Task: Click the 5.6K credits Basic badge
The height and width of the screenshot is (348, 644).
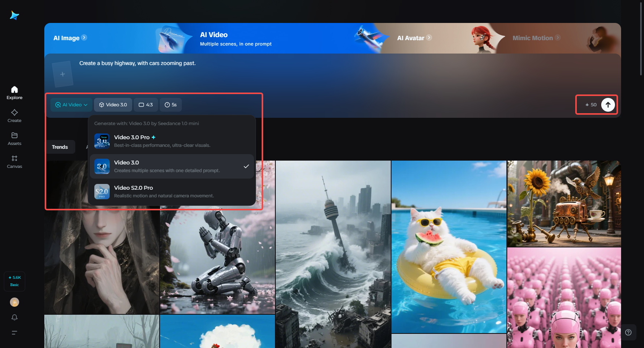Action: click(15, 281)
